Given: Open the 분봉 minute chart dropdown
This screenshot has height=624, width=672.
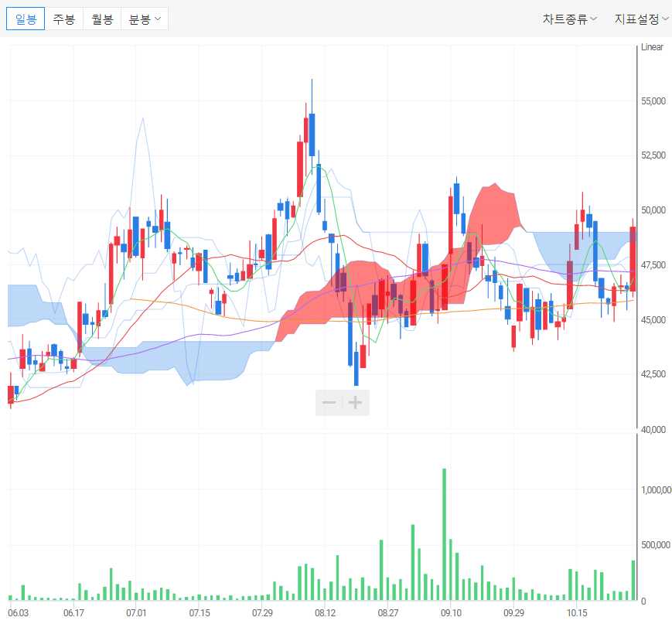Looking at the screenshot, I should pos(145,19).
